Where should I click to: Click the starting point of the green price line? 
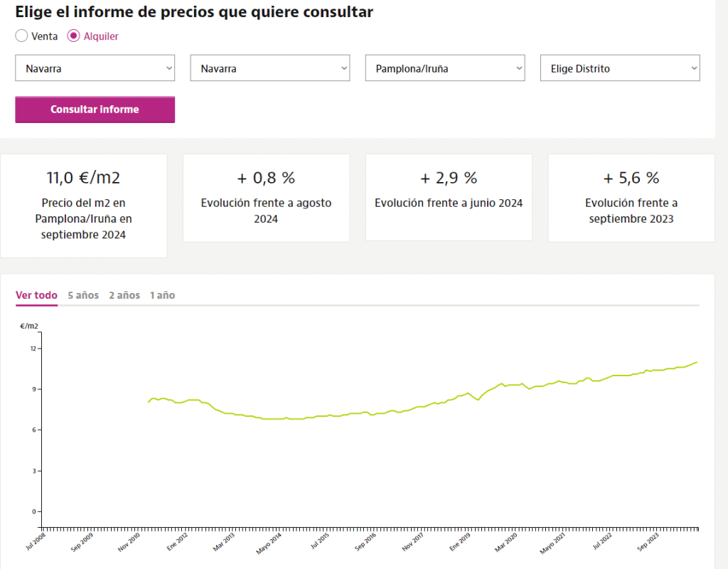pos(149,402)
